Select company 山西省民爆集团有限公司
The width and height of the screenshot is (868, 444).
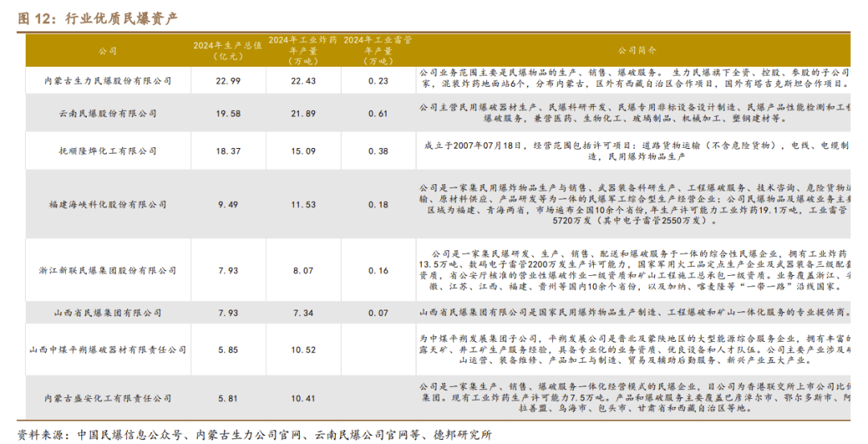pyautogui.click(x=108, y=313)
